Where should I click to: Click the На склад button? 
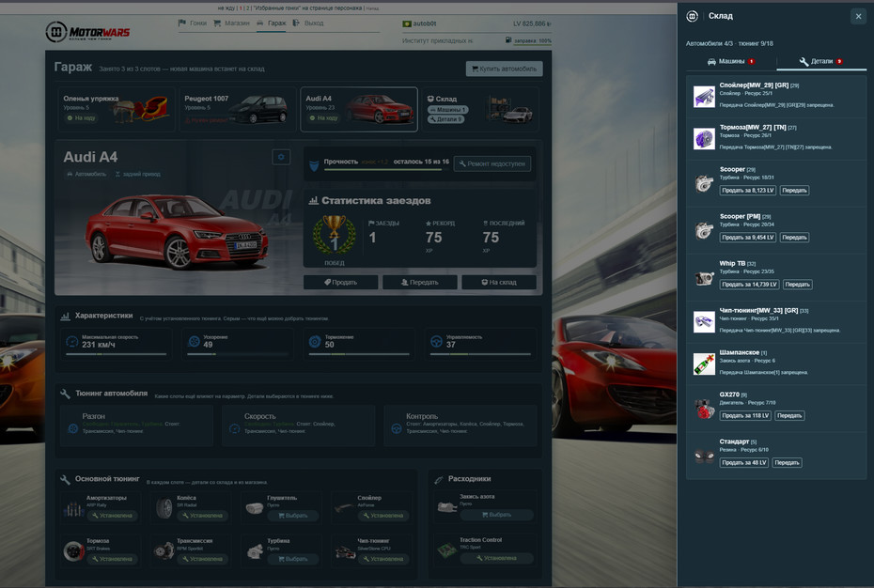(499, 283)
